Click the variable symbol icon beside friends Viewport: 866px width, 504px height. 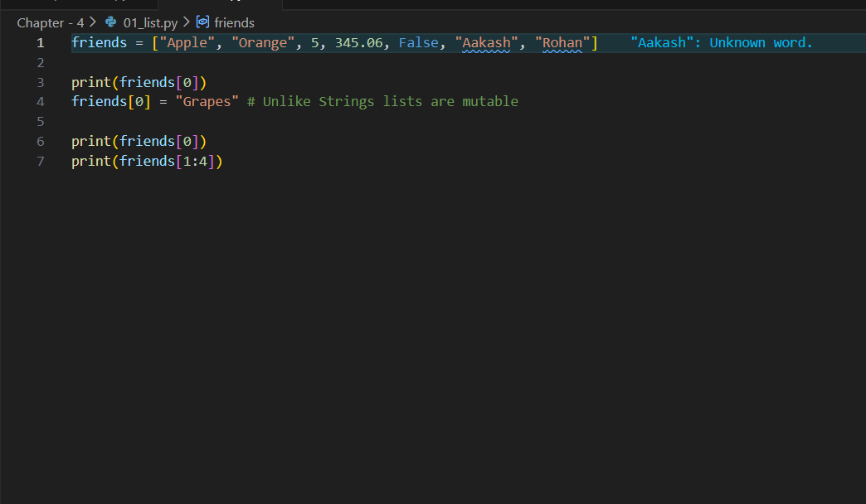202,22
